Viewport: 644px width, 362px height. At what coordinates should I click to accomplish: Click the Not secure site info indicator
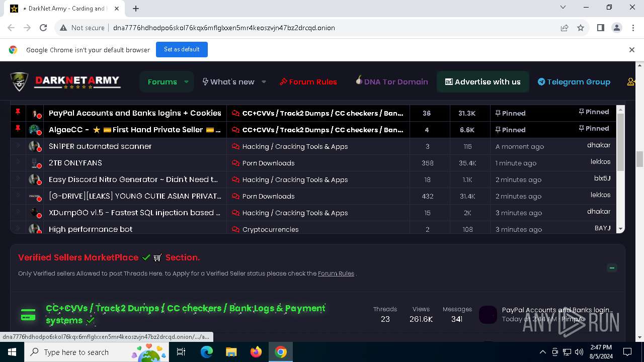[x=82, y=28]
